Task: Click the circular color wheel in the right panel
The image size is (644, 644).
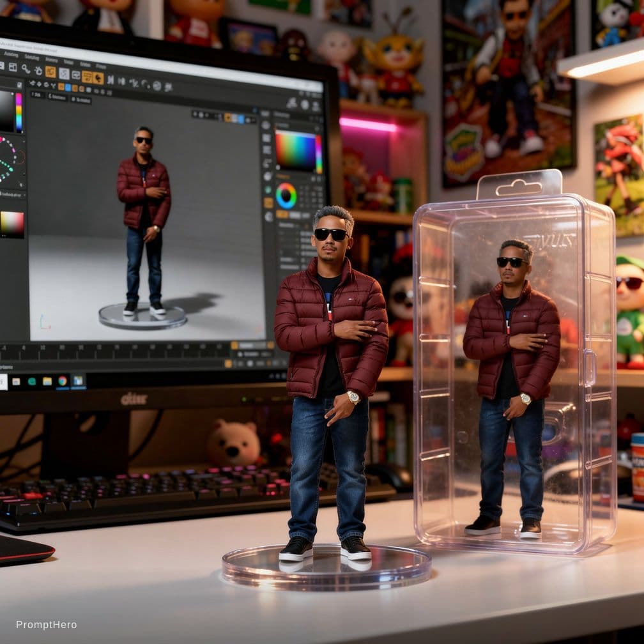Action: (286, 196)
